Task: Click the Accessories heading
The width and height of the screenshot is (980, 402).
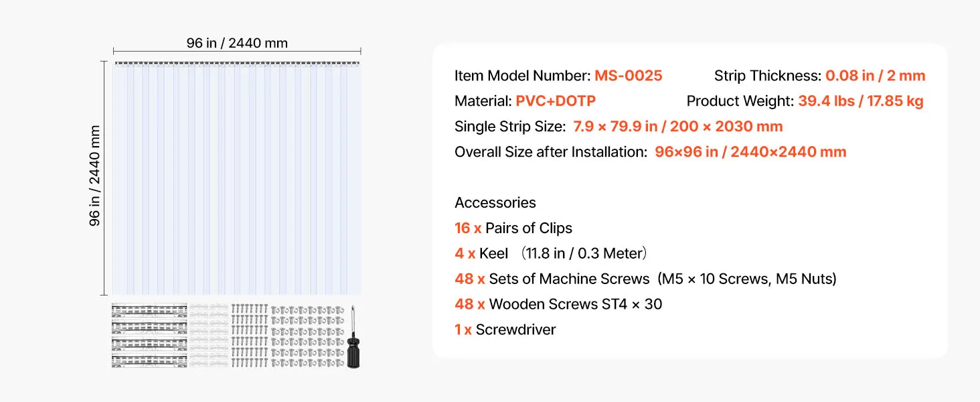Action: 495,202
